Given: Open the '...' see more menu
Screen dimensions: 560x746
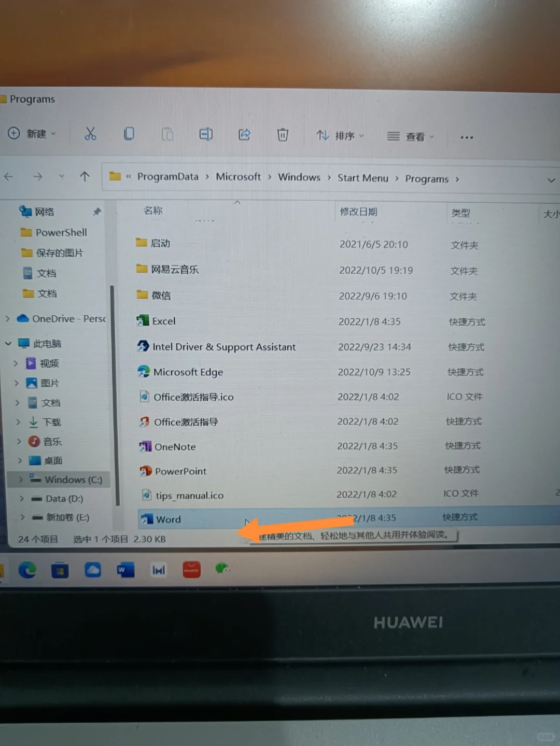Looking at the screenshot, I should click(466, 137).
